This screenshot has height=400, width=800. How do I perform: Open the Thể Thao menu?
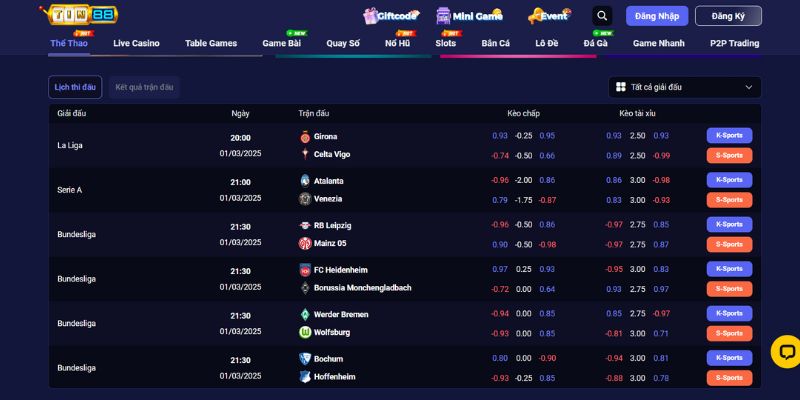(69, 43)
